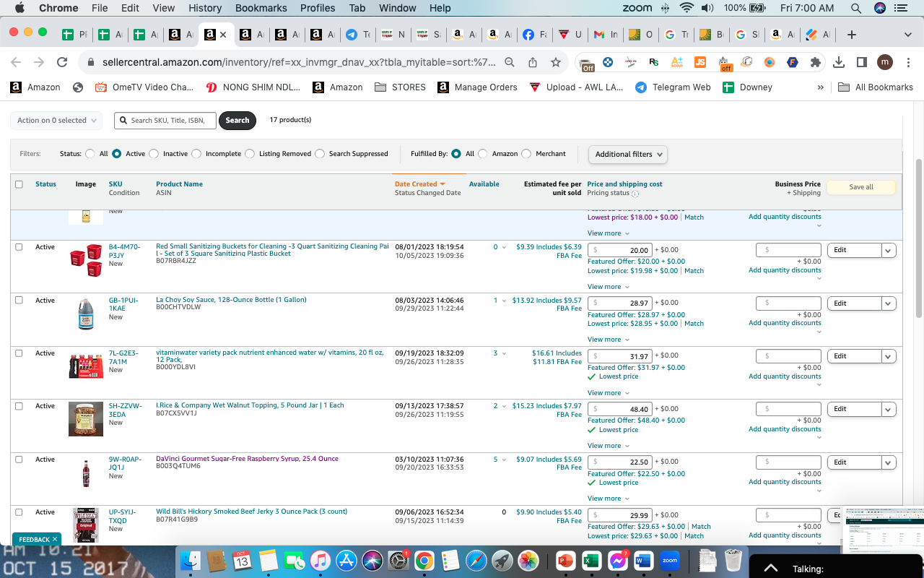924x578 pixels.
Task: Launch Notes from the Dock
Action: (269, 561)
